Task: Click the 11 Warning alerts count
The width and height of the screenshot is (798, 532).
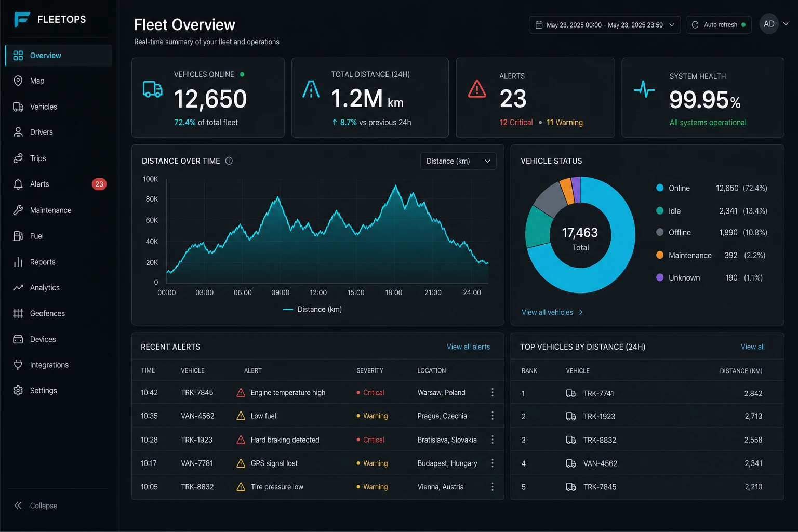Action: click(x=564, y=122)
